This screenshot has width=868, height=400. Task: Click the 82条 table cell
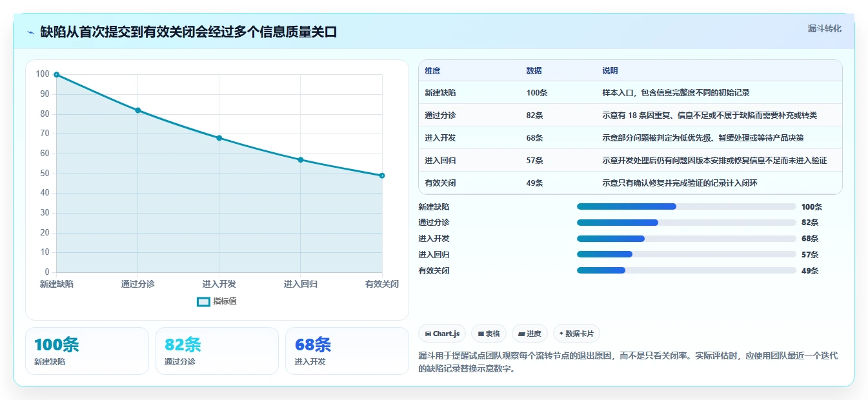point(535,115)
